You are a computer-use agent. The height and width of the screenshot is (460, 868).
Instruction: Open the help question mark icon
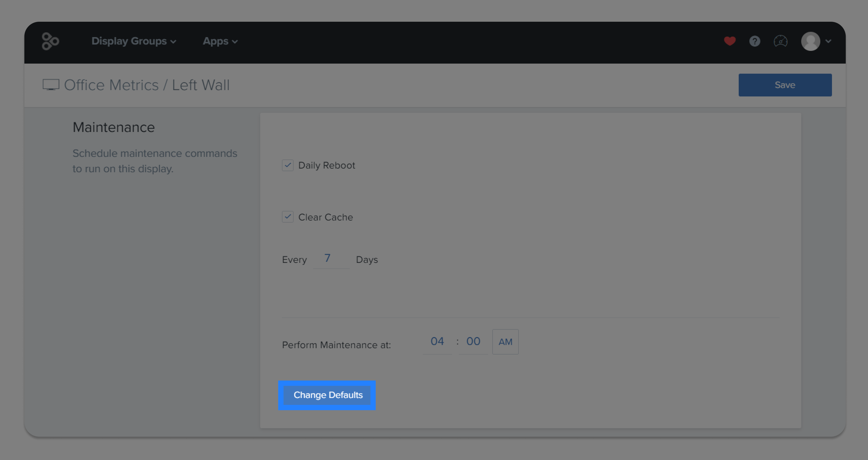pyautogui.click(x=754, y=41)
